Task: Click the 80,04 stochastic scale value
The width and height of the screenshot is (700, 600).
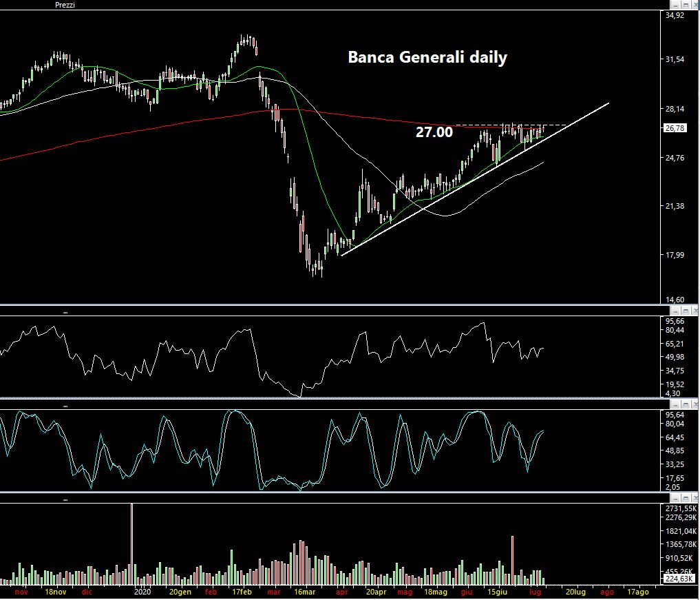Action: point(675,424)
